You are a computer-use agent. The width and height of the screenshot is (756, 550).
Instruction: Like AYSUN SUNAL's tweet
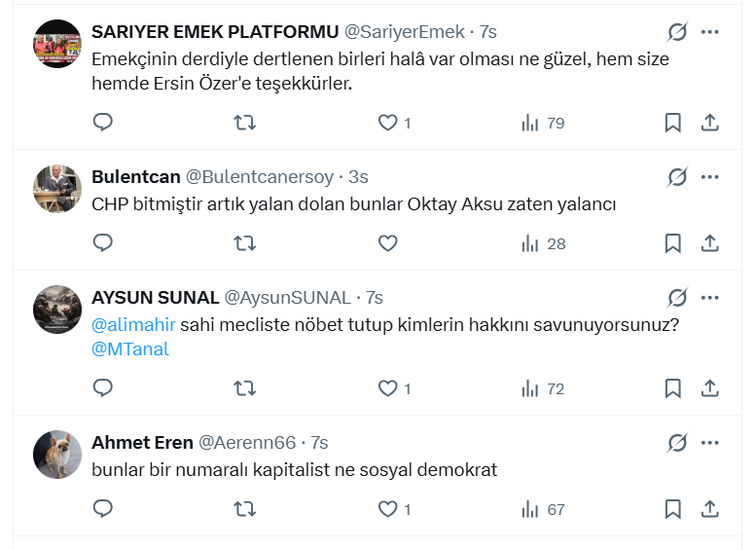[388, 388]
